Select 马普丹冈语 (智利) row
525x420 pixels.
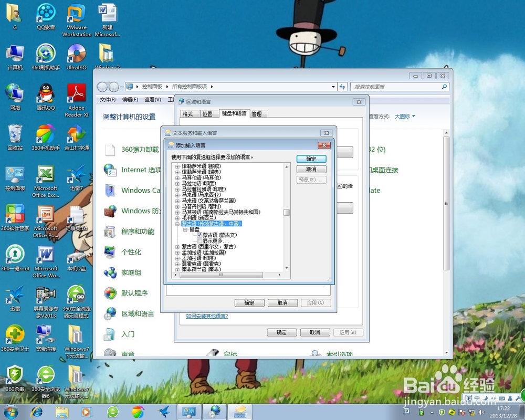[201, 206]
